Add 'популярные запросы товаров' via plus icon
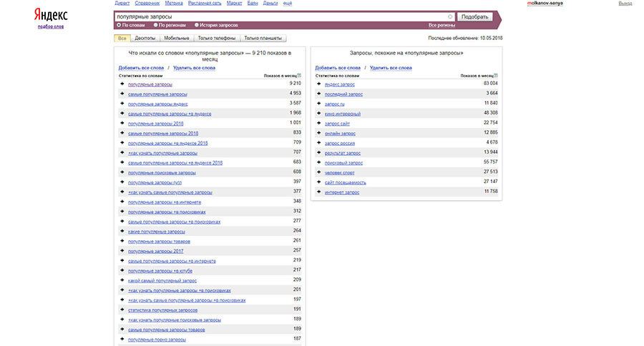644x346 pixels. [x=122, y=241]
